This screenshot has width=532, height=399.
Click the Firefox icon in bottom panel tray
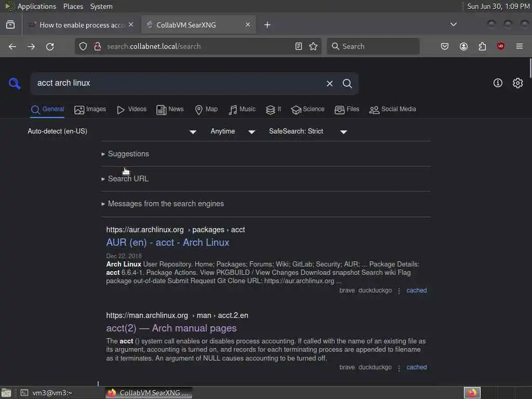[x=472, y=393]
